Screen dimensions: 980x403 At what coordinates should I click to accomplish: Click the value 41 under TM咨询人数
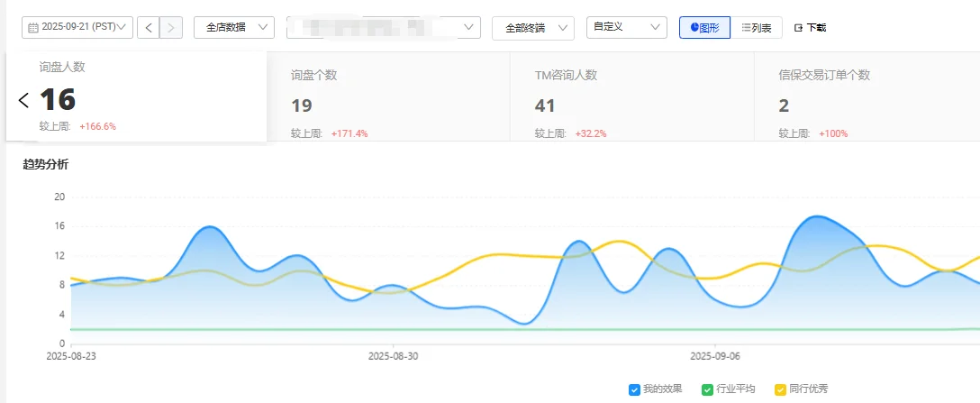(545, 105)
